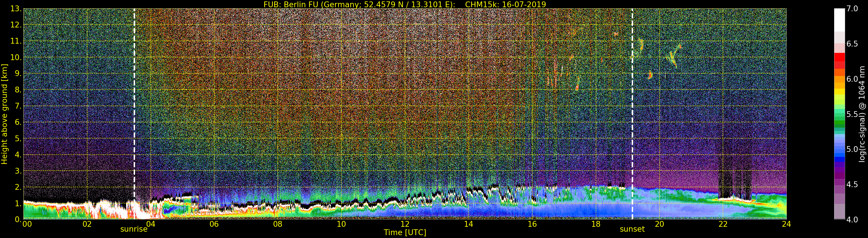868x238 pixels.
Task: Click the colorbar '4.0' value label
Action: point(852,220)
